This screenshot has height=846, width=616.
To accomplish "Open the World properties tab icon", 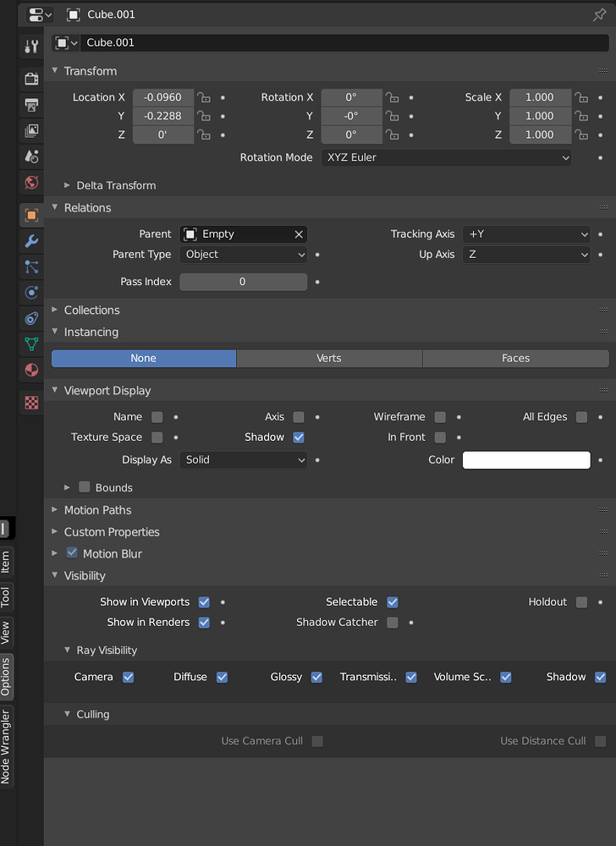I will pos(31,183).
